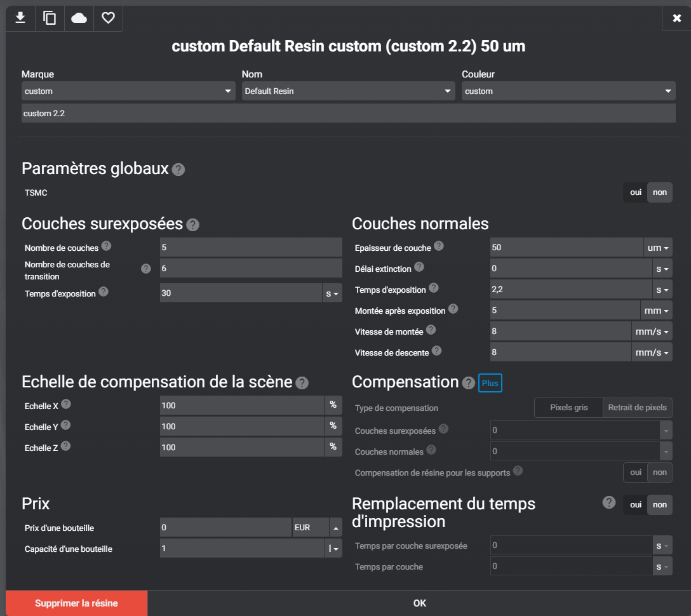The height and width of the screenshot is (616, 691).
Task: Set resin compensation for supports to non
Action: click(x=660, y=472)
